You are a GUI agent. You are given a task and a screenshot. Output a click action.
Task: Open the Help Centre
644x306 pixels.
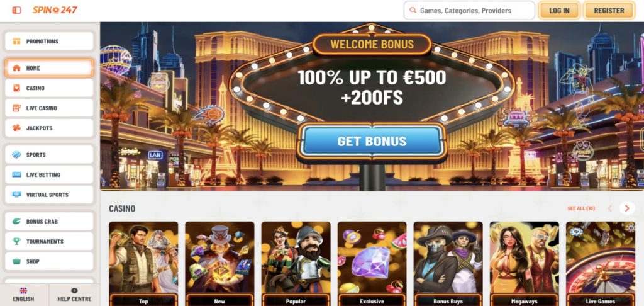[x=74, y=295]
